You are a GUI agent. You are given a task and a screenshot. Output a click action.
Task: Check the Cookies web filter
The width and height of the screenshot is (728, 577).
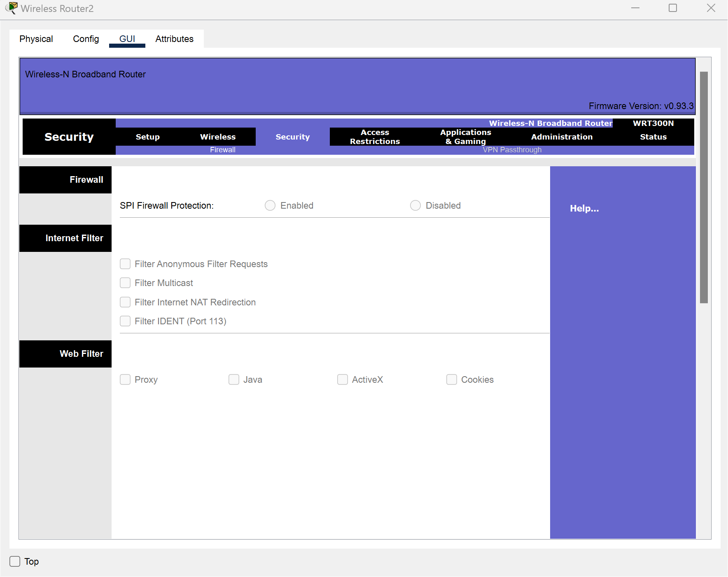pyautogui.click(x=452, y=379)
